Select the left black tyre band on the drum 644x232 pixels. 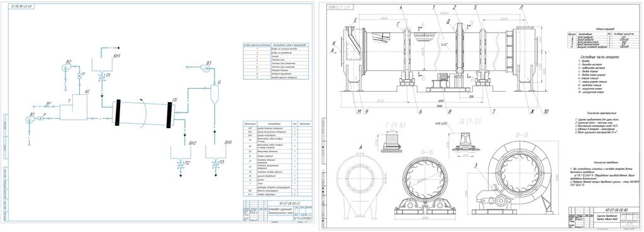point(118,112)
